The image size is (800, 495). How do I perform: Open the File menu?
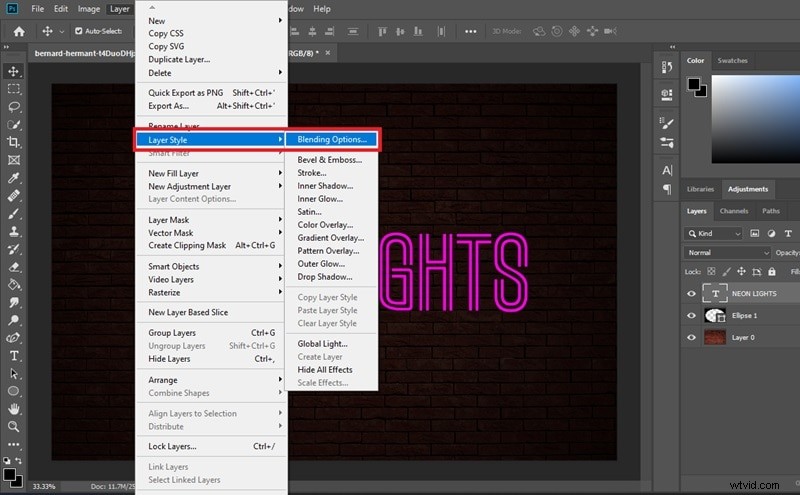click(x=37, y=9)
